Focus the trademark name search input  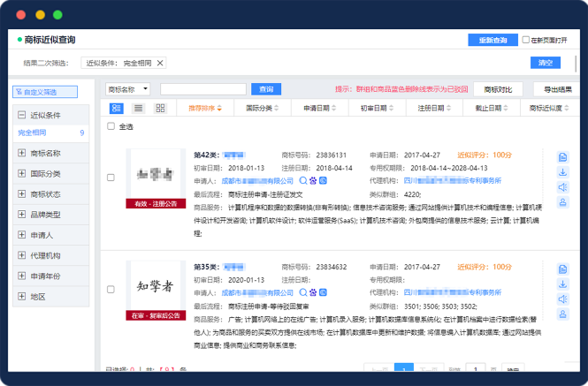[x=202, y=89]
